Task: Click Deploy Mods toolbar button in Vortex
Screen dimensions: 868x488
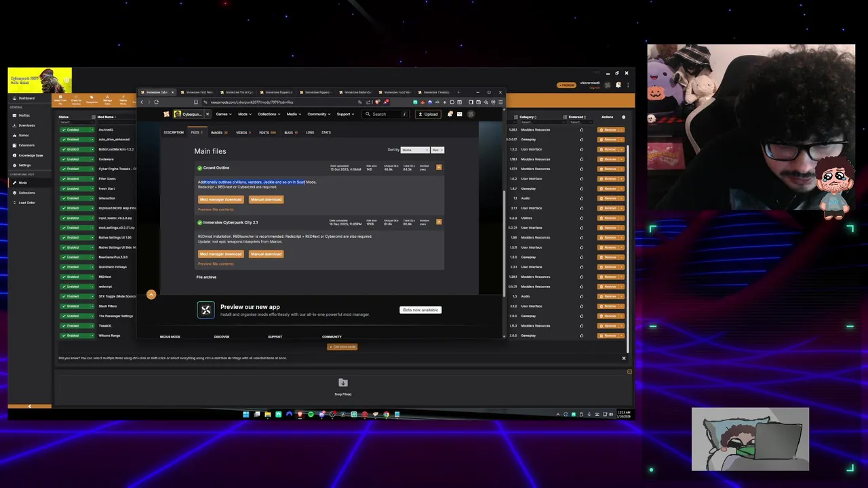Action: pos(123,100)
